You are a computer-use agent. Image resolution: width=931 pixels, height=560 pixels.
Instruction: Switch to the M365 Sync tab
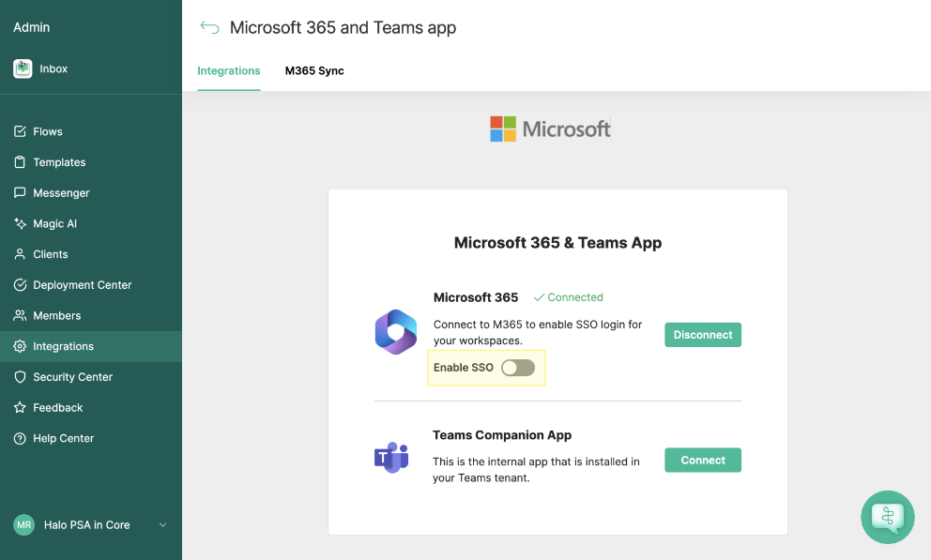tap(314, 70)
